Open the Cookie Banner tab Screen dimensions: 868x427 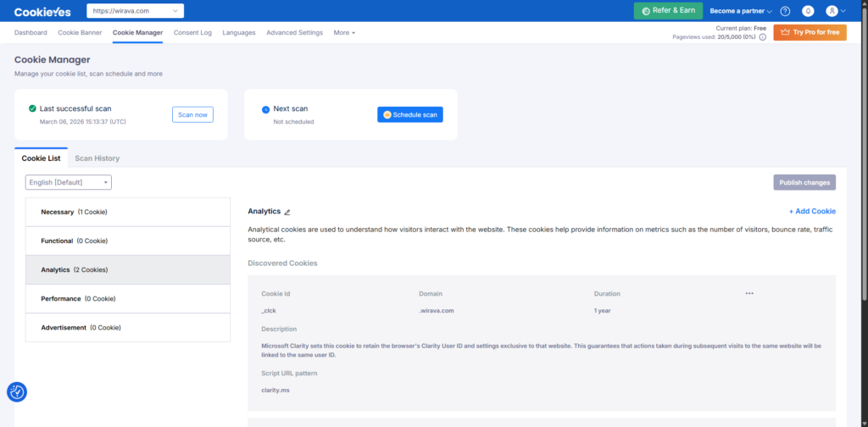coord(80,33)
